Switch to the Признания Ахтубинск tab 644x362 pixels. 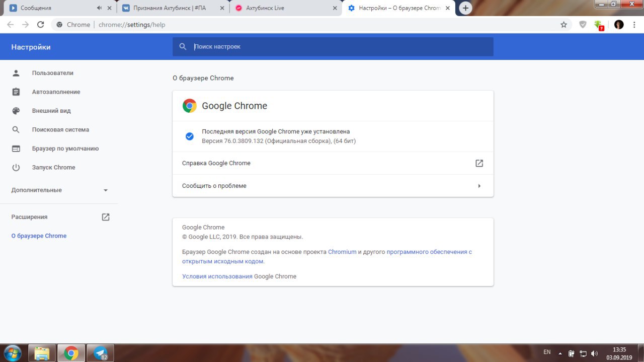170,8
